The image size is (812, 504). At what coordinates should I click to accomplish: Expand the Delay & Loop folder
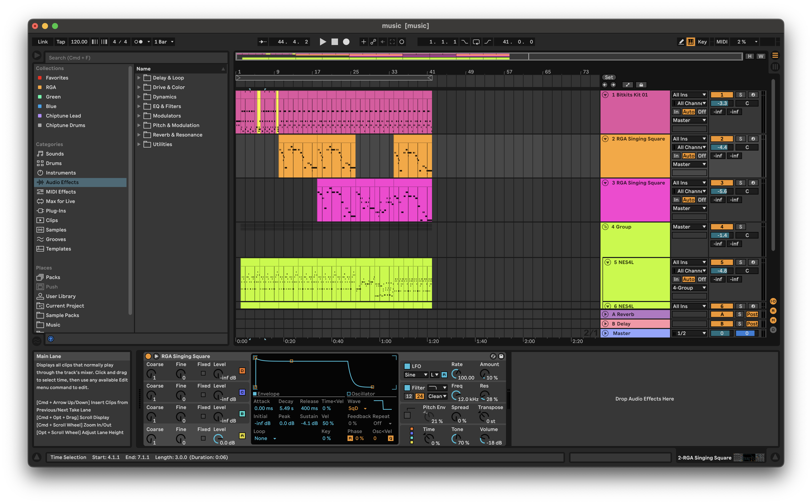point(139,78)
